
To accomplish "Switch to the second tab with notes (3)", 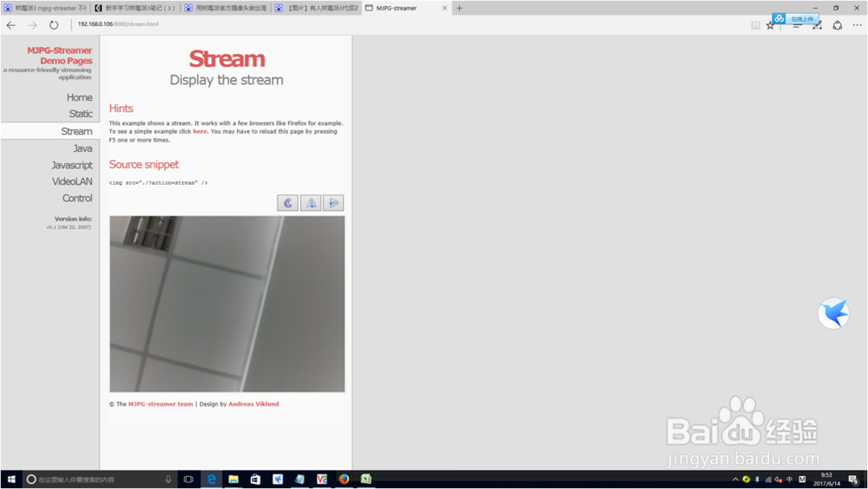I will pos(135,9).
